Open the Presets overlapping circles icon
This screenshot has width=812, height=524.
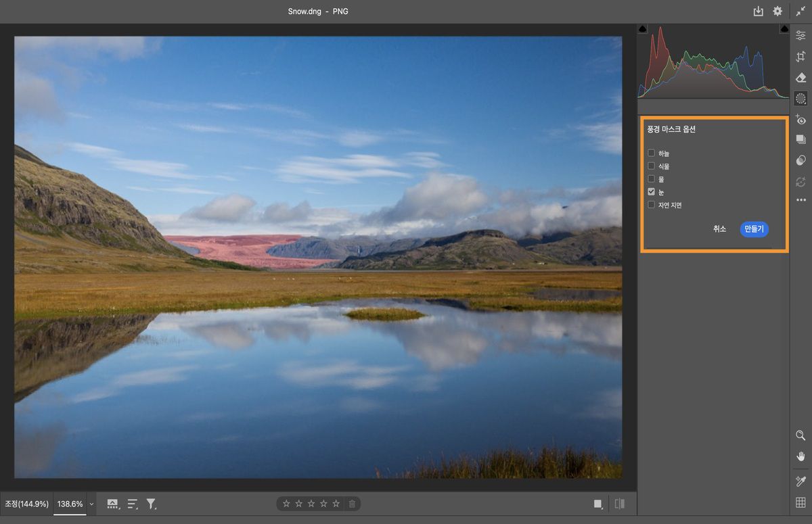tap(800, 160)
